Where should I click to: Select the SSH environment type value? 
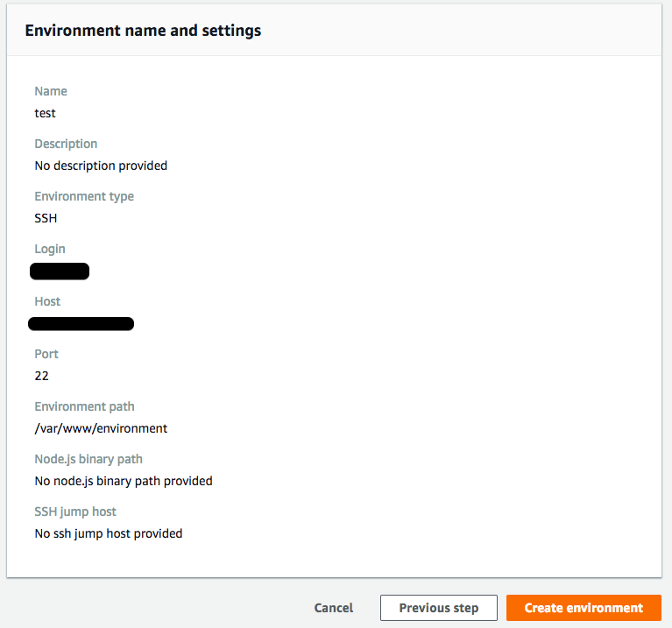click(x=46, y=218)
